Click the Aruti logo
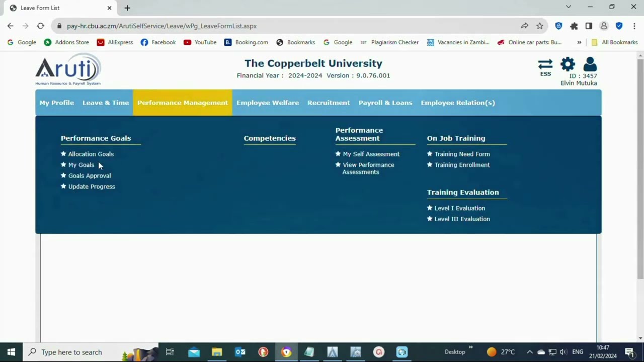Image resolution: width=644 pixels, height=362 pixels. click(68, 69)
